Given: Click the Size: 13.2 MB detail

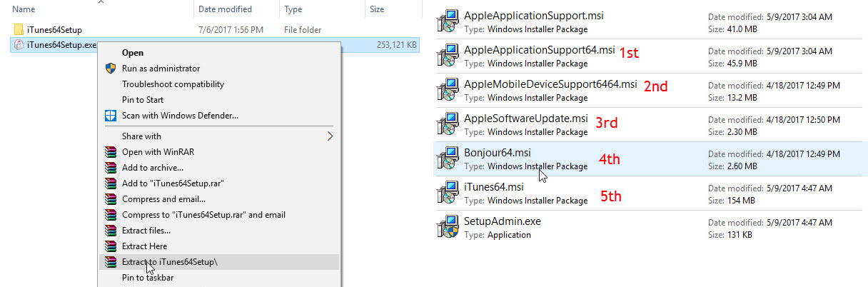Looking at the screenshot, I should (734, 98).
